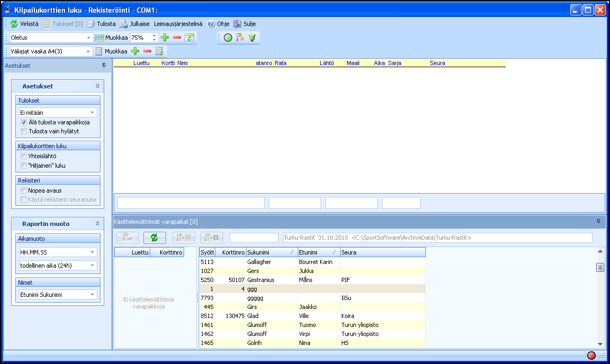Open the todellinen aika (24h) dropdown
Viewport: 610px width, 364px height.
[x=92, y=265]
